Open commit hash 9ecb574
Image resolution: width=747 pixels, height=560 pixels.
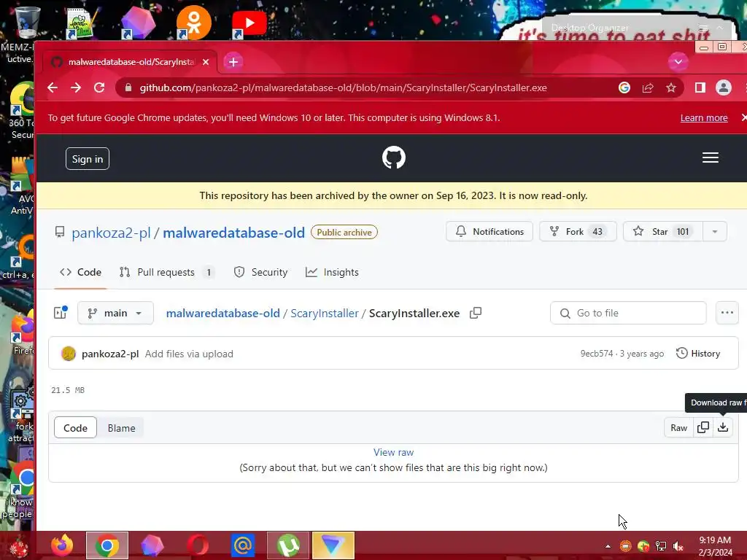pos(597,354)
